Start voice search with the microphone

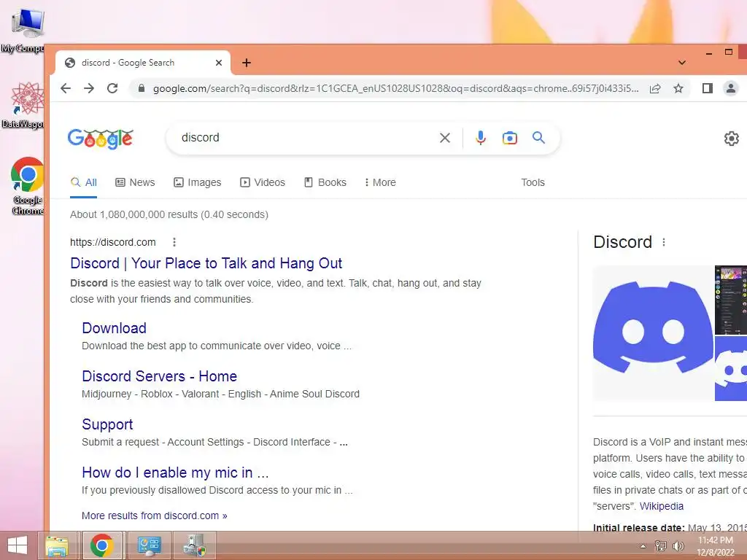(481, 138)
